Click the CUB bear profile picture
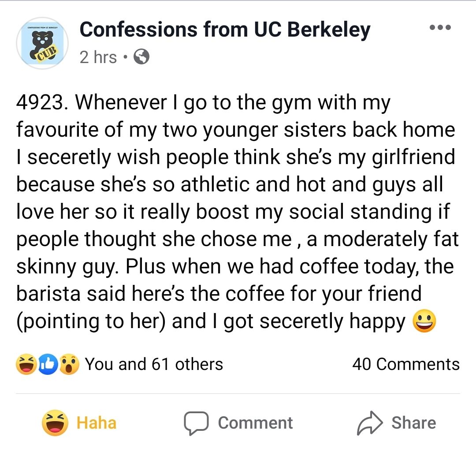Screen dimensions: 476x452 [x=42, y=43]
